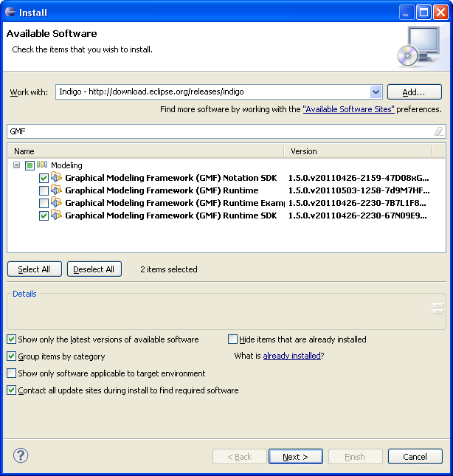Click the Next > button
The image size is (453, 476).
[x=296, y=457]
